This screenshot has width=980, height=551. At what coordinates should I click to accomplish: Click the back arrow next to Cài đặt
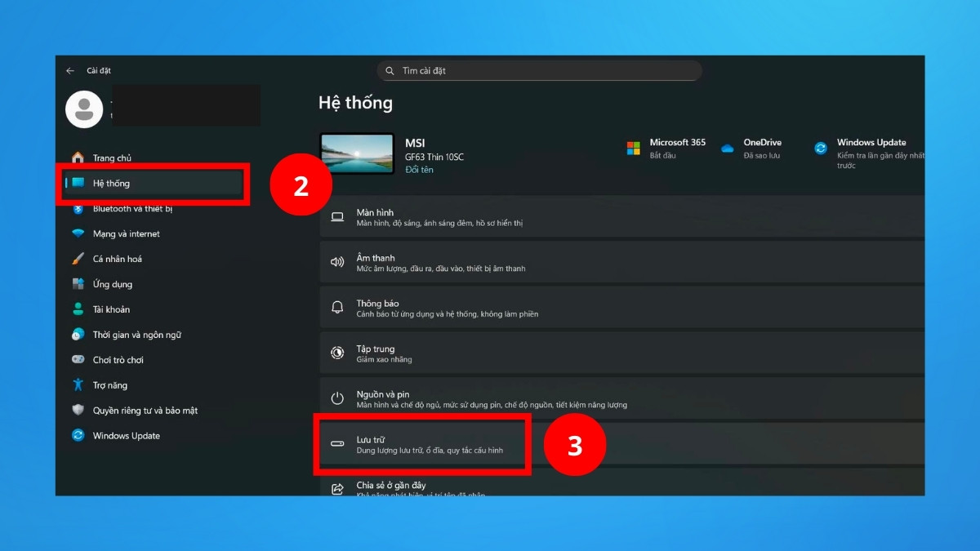70,71
